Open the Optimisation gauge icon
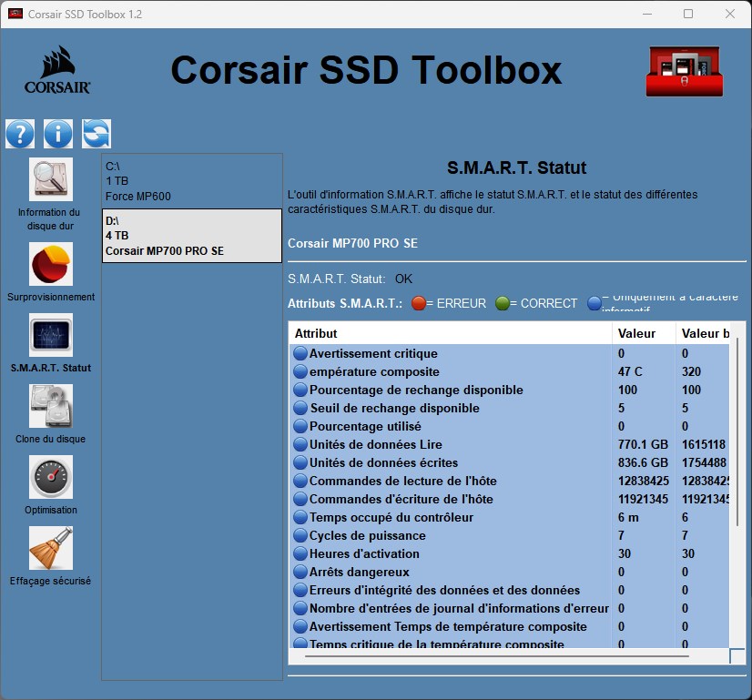The height and width of the screenshot is (700, 752). tap(51, 477)
